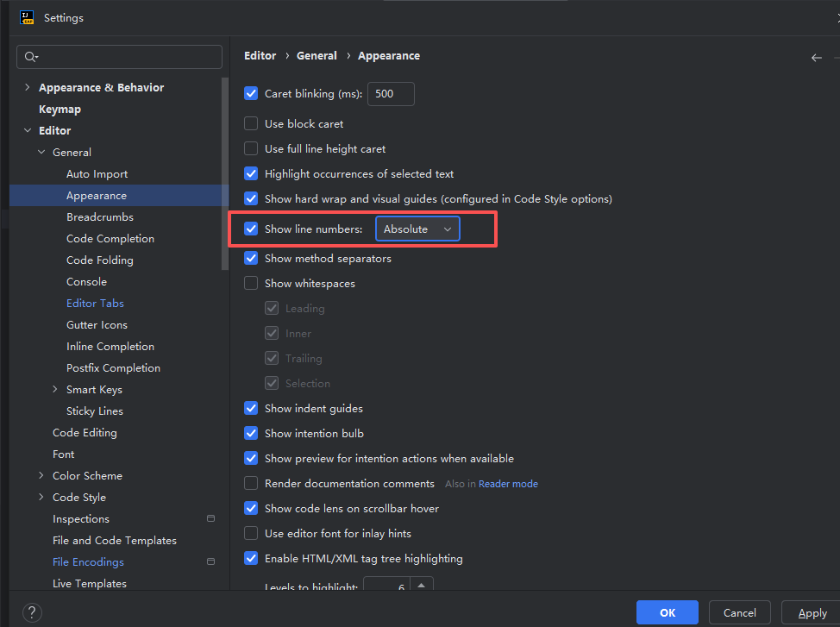Toggle Show hard wrap and visual guides
The width and height of the screenshot is (840, 627).
tap(251, 199)
